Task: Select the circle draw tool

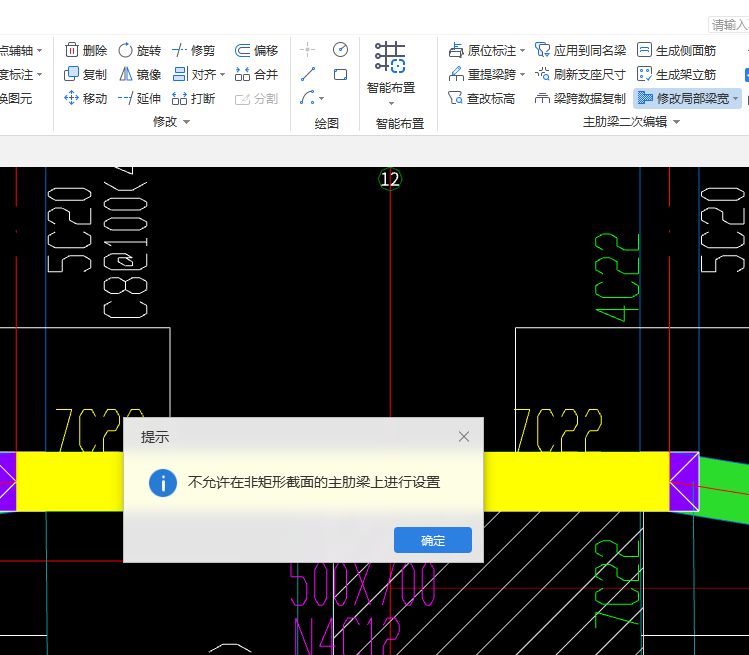Action: click(x=340, y=49)
